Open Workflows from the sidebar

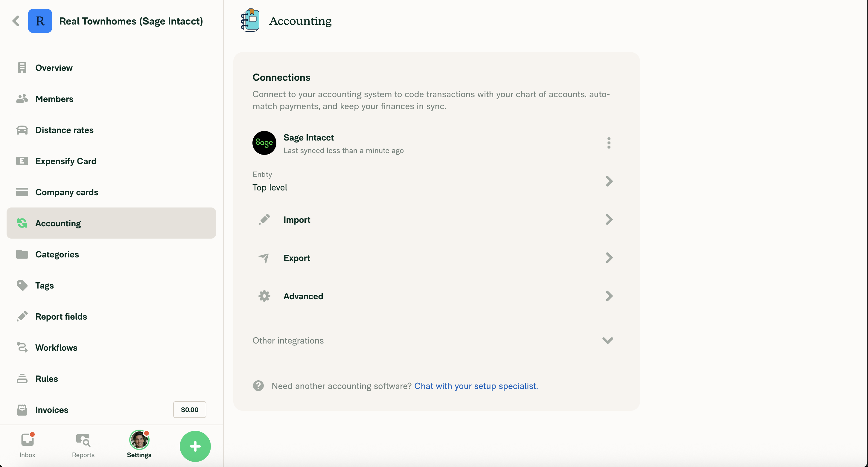pyautogui.click(x=56, y=348)
